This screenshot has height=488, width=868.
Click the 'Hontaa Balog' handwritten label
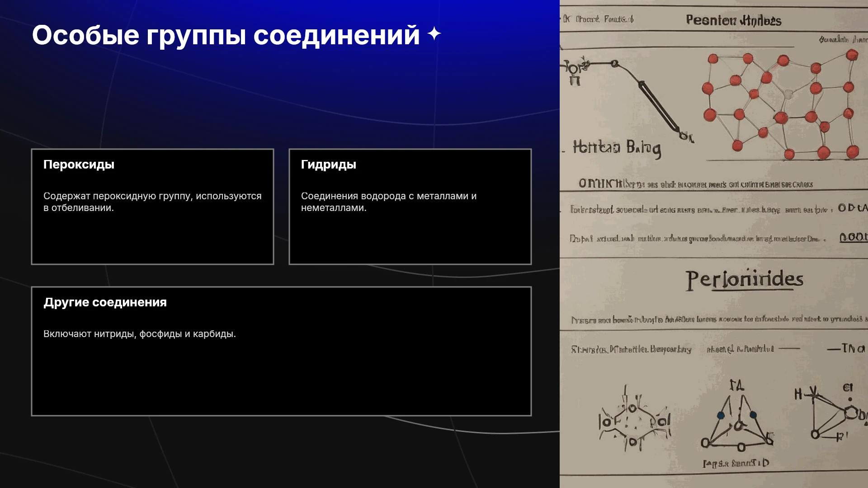pyautogui.click(x=617, y=148)
